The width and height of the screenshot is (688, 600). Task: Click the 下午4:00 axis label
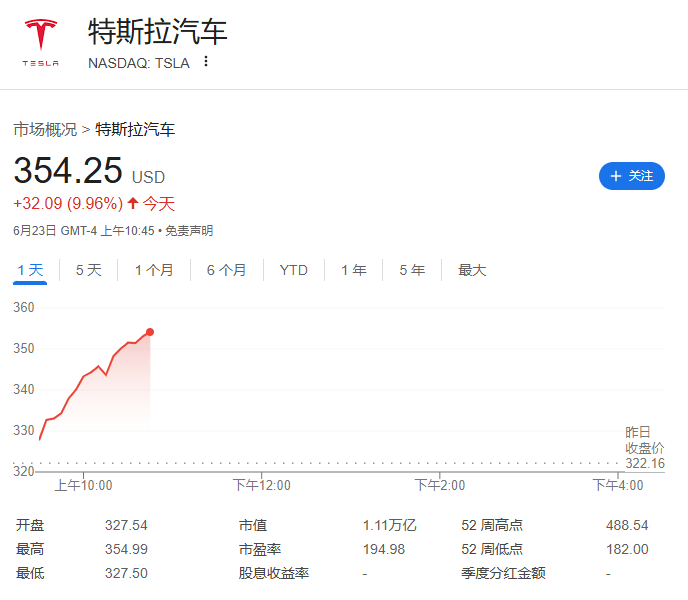(618, 485)
